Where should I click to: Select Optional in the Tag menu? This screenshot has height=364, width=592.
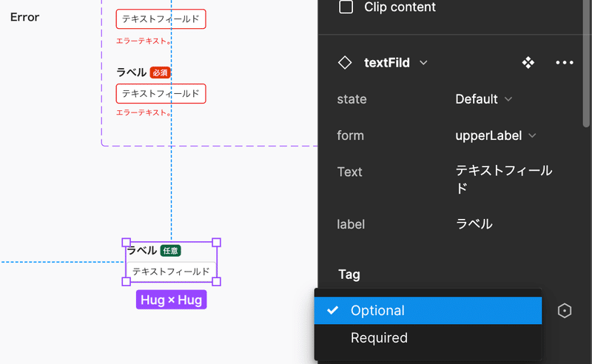tap(428, 311)
